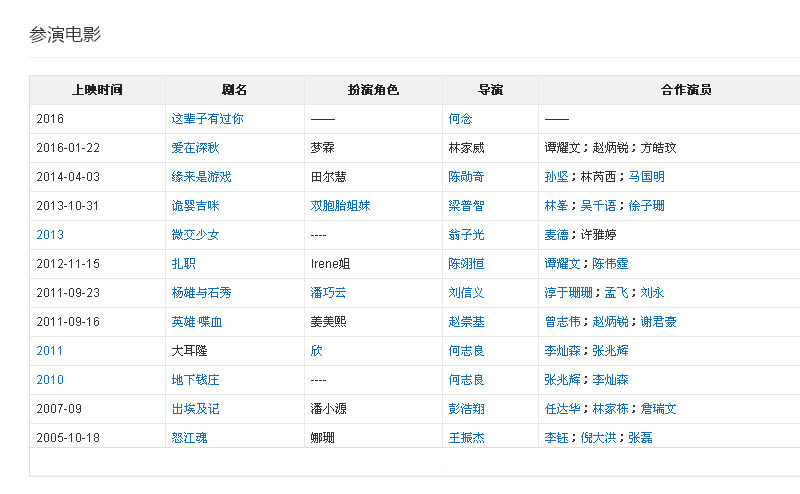Open the 微交少女 movie link
800x494 pixels.
click(x=195, y=235)
